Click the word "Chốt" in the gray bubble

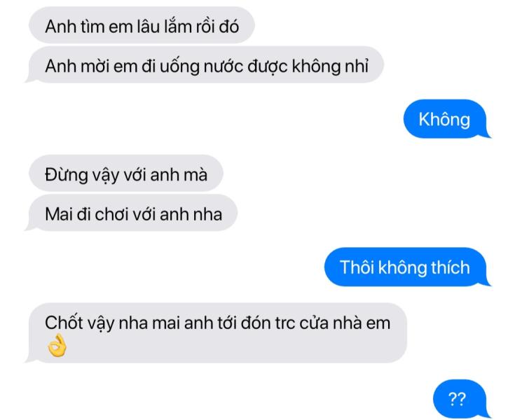[x=64, y=323]
